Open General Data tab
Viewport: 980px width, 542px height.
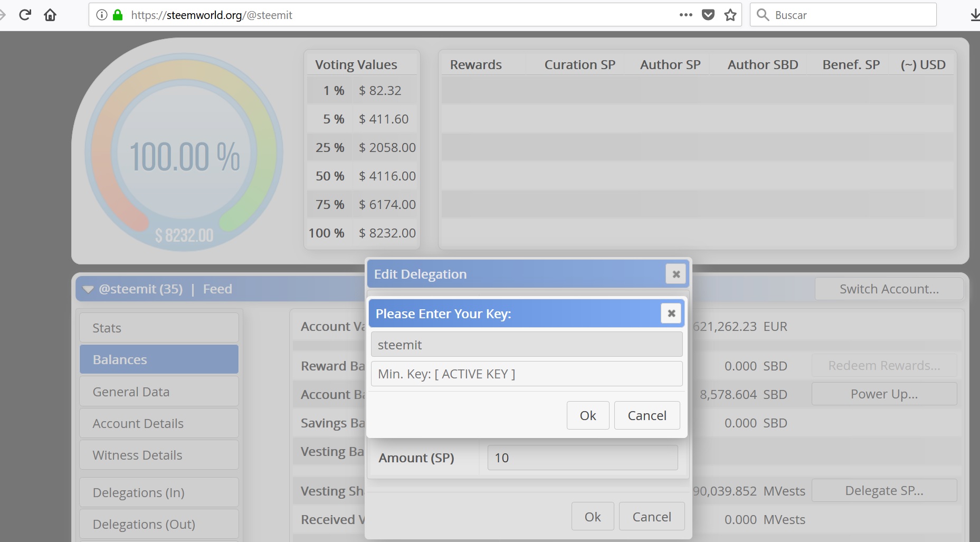click(x=159, y=392)
